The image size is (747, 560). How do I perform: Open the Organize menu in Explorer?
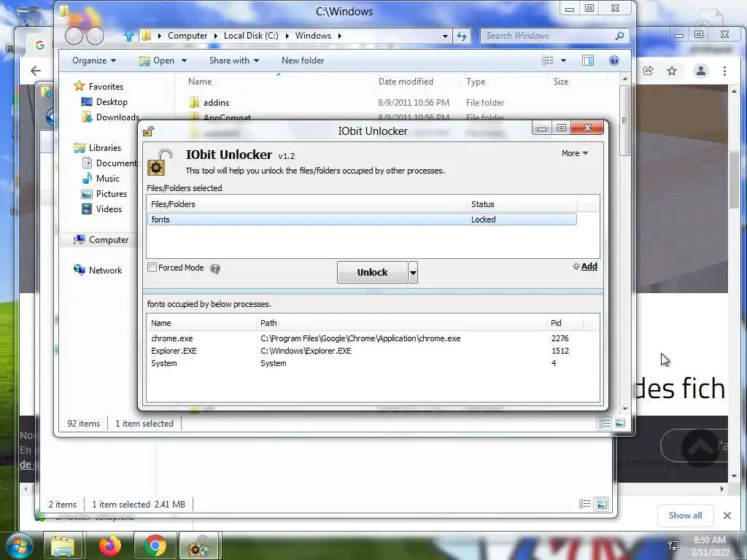pyautogui.click(x=94, y=61)
